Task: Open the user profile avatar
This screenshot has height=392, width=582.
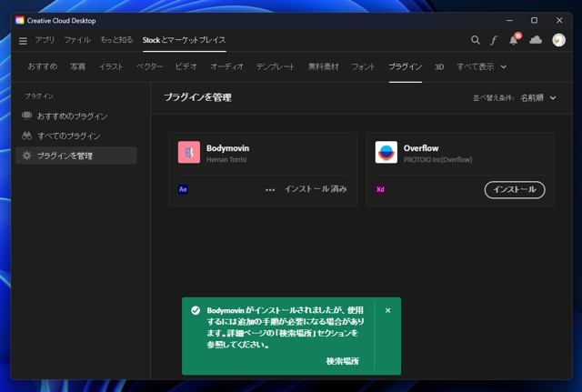Action: tap(558, 40)
